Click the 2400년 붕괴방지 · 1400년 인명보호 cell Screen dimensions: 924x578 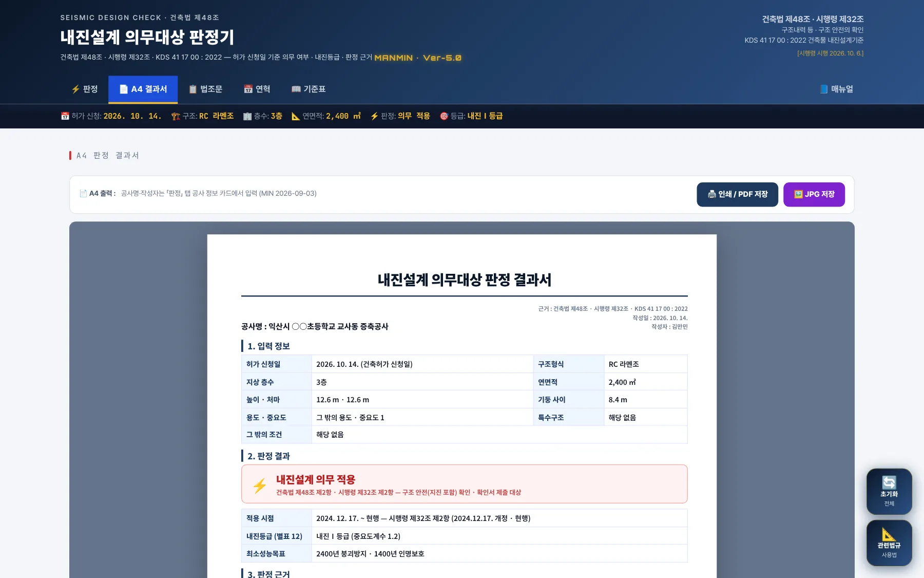(499, 554)
